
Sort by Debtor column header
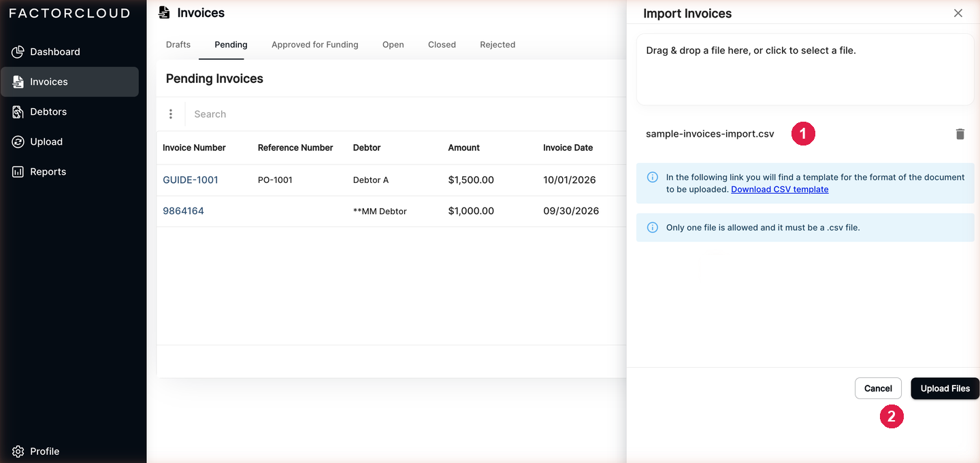[x=367, y=148]
